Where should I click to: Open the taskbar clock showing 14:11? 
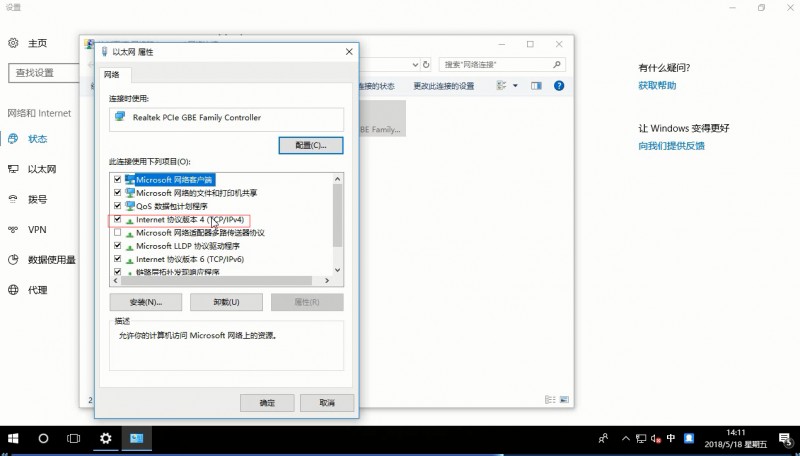click(x=736, y=438)
